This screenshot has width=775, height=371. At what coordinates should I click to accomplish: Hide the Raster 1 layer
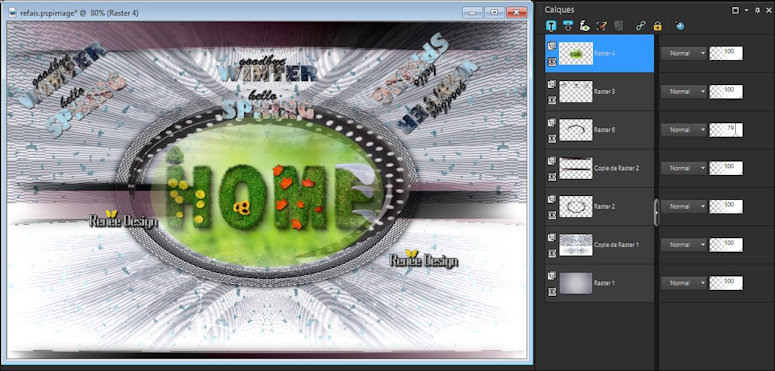tap(552, 291)
